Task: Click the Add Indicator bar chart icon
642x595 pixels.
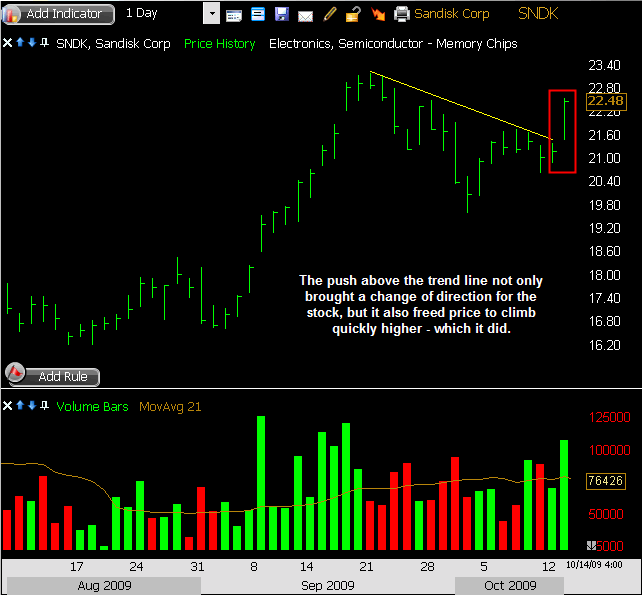Action: click(x=11, y=15)
